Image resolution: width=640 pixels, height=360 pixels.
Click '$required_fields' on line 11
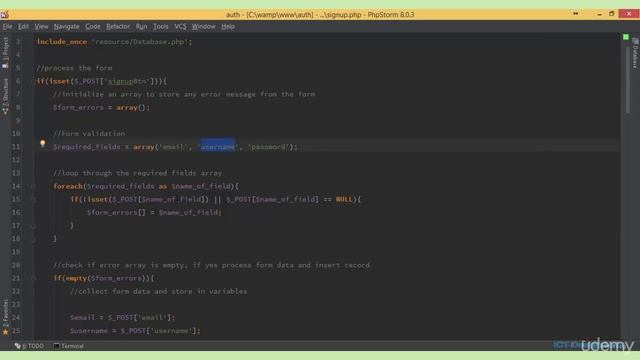[87, 147]
